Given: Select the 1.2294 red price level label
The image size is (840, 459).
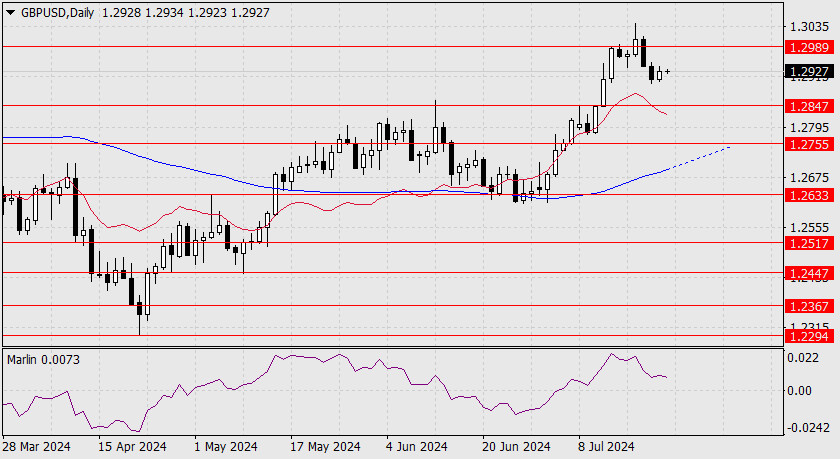Looking at the screenshot, I should 809,336.
